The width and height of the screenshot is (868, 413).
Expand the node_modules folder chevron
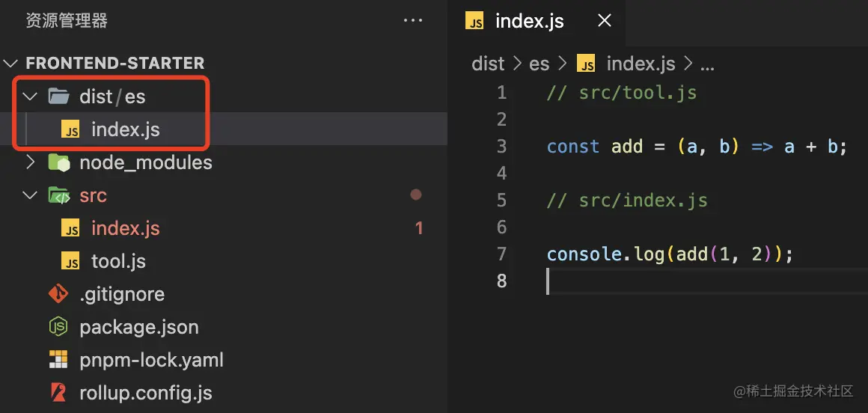tap(30, 162)
